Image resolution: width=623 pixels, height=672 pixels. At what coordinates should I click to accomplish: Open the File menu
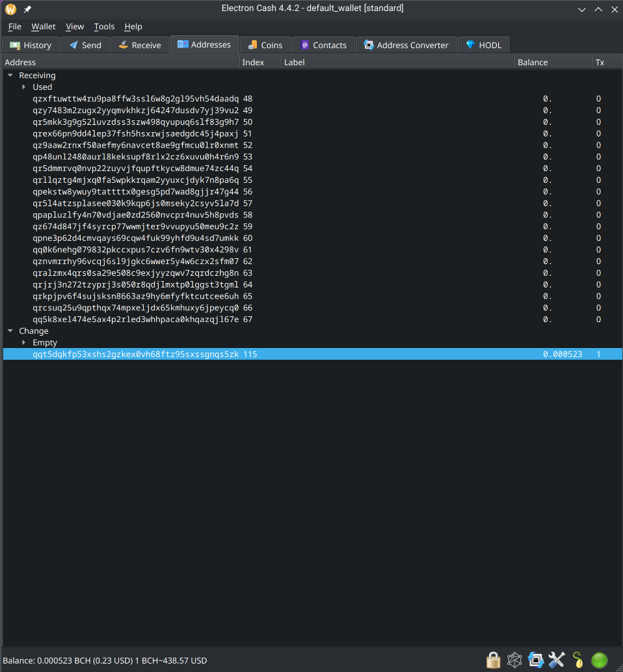(x=14, y=27)
